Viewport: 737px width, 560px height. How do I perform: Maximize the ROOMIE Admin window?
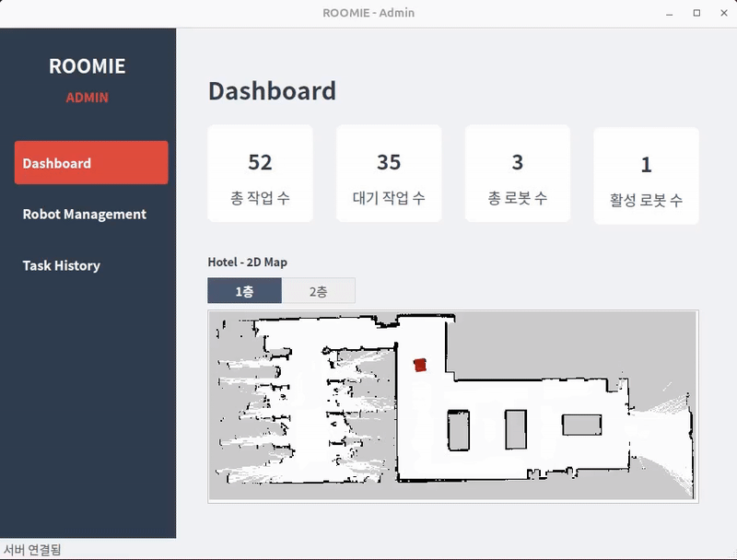pyautogui.click(x=696, y=13)
